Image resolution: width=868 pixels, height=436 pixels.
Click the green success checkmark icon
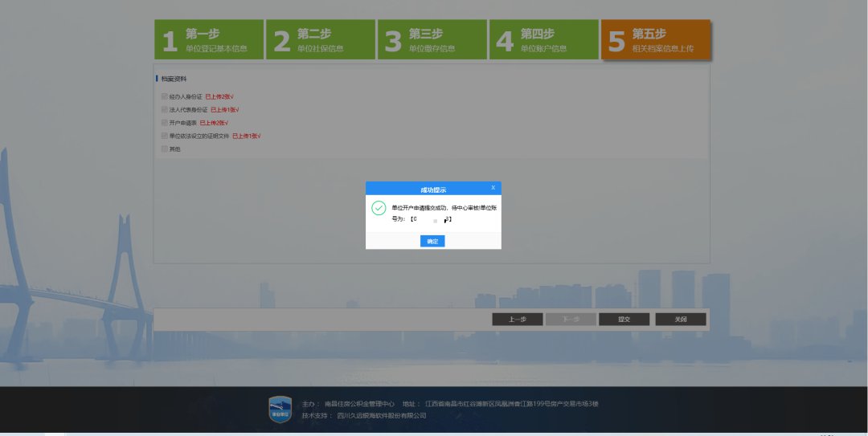[379, 208]
